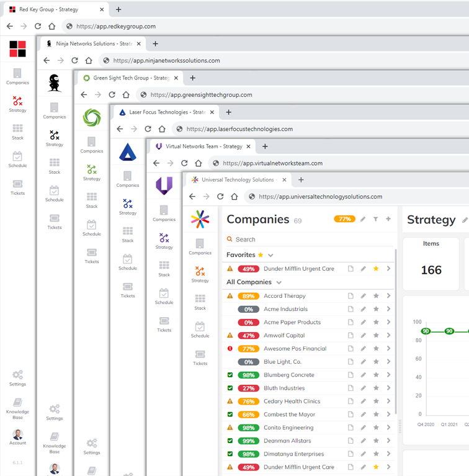Open Tickets in Laser Focus Technologies sidebar
Viewport: 469px width, 476px height.
(x=127, y=290)
